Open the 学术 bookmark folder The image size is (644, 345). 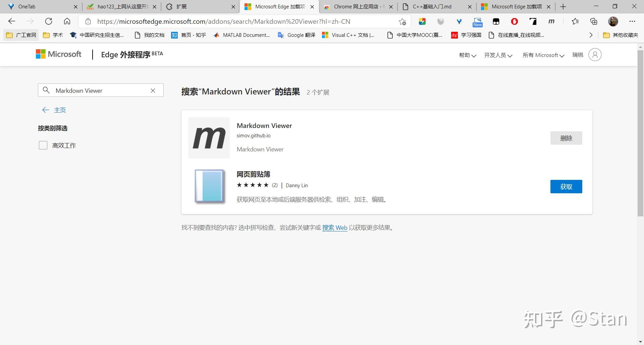53,35
